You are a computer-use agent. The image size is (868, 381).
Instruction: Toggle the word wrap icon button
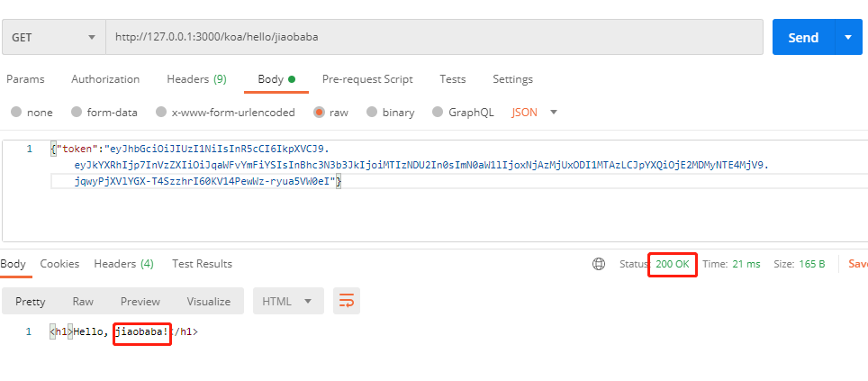[347, 301]
